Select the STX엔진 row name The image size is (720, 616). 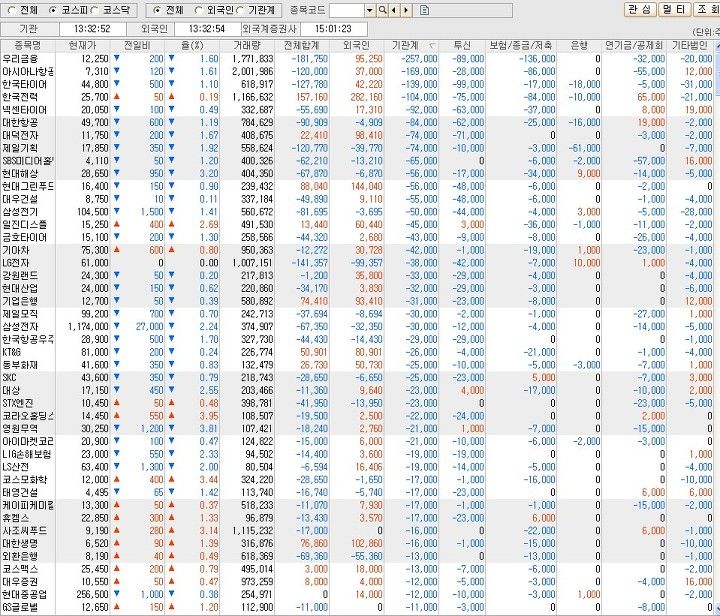pyautogui.click(x=18, y=403)
